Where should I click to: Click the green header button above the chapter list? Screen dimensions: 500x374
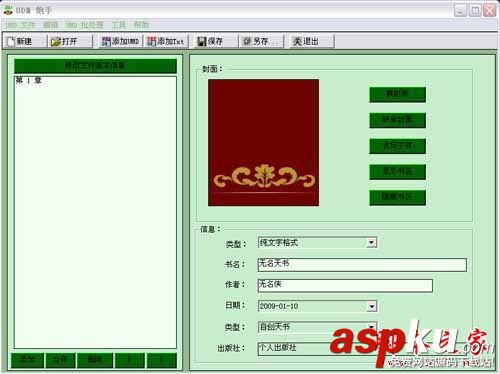pos(95,66)
